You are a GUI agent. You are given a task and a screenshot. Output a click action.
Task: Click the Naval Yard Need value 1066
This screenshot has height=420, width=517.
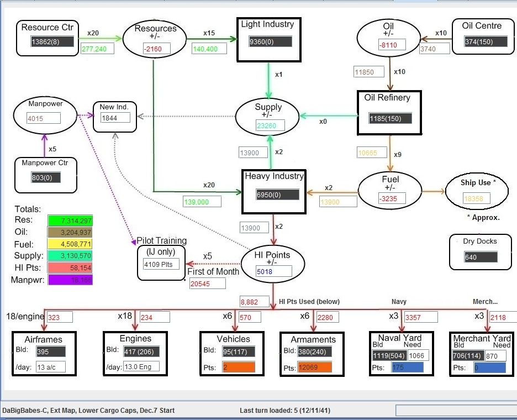coord(418,355)
